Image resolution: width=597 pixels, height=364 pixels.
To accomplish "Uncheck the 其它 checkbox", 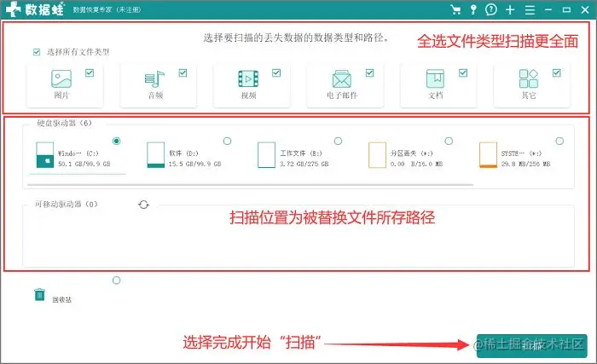I will pyautogui.click(x=557, y=72).
